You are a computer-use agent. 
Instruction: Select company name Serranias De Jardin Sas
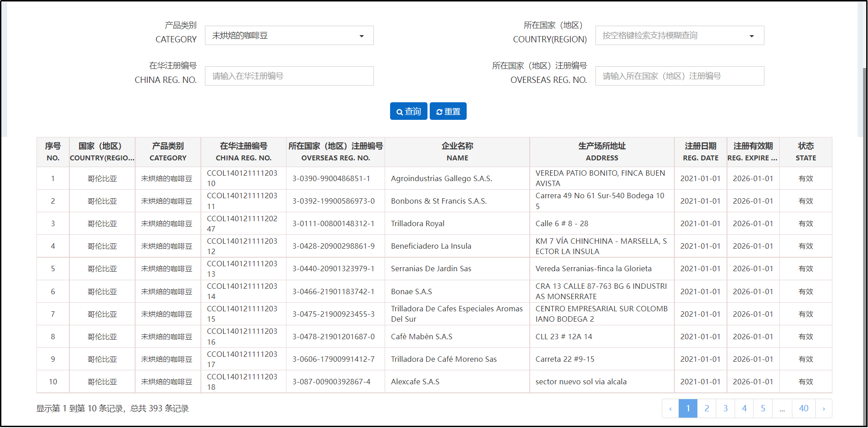[431, 269]
